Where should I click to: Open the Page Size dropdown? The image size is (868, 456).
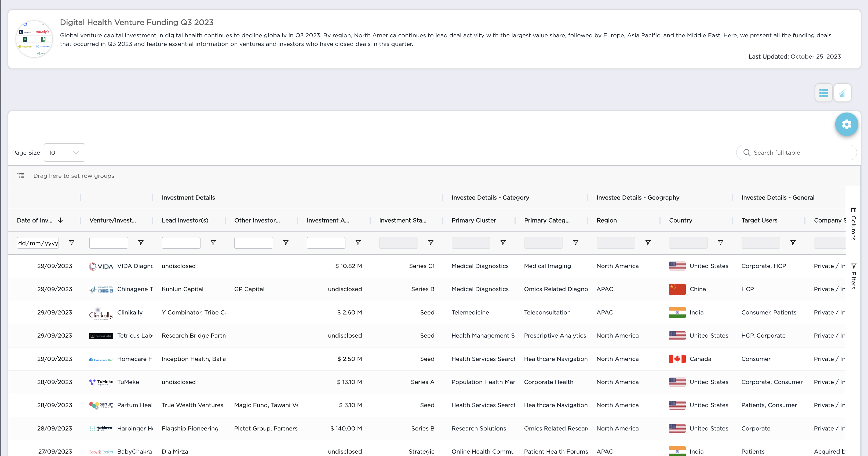(64, 153)
